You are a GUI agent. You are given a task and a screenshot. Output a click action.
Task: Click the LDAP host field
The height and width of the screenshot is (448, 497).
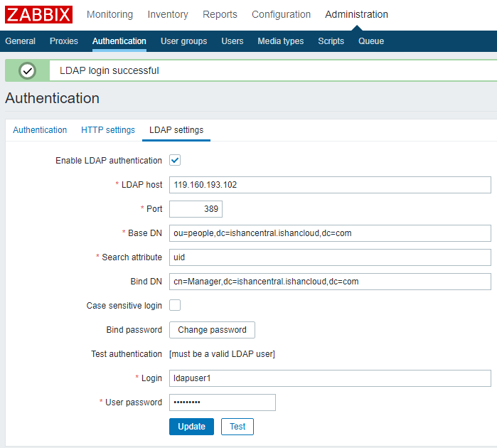(330, 185)
